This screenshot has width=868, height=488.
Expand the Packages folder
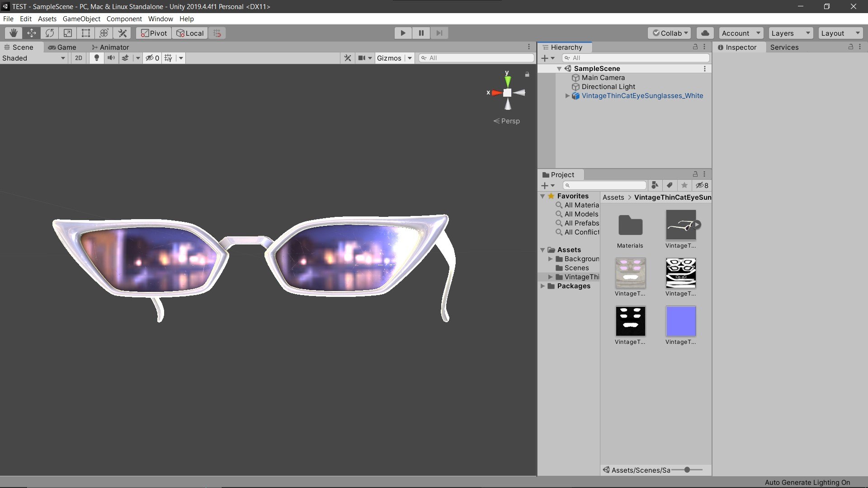pos(542,286)
